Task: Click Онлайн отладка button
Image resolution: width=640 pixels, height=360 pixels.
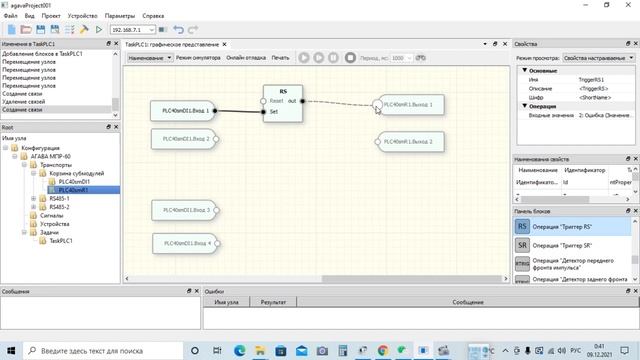Action: coord(246,58)
